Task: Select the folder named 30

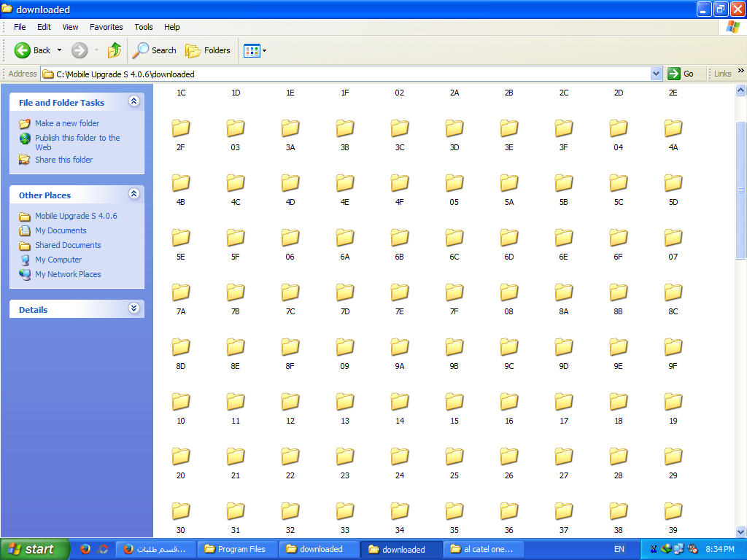Action: click(181, 518)
